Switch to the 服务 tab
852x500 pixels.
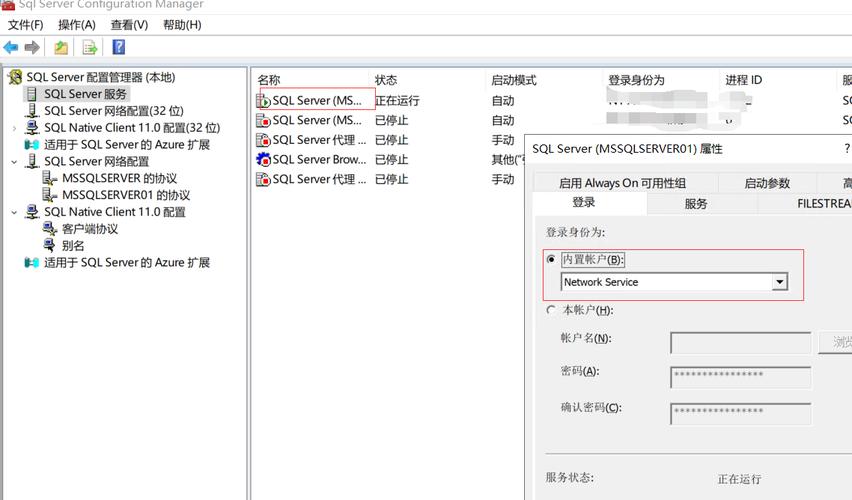pyautogui.click(x=702, y=204)
